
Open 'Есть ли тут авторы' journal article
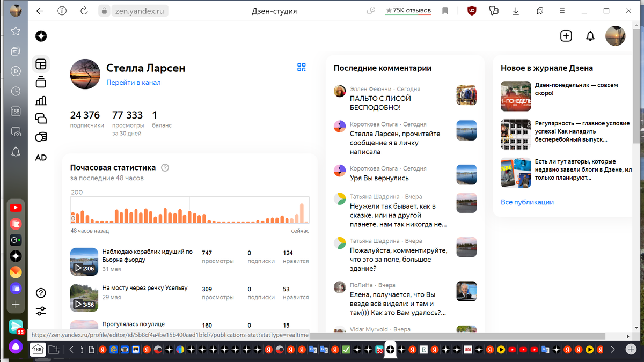[x=583, y=169]
